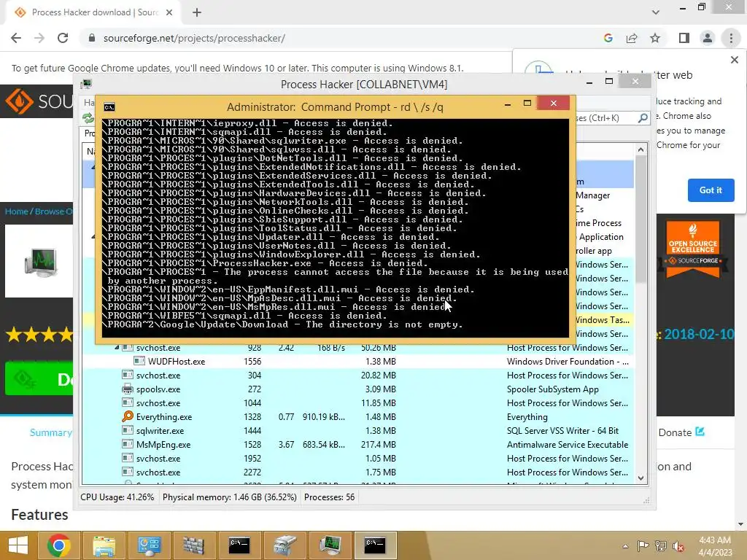Click the Everything.exe magnifier icon
The height and width of the screenshot is (560, 747).
tap(127, 416)
